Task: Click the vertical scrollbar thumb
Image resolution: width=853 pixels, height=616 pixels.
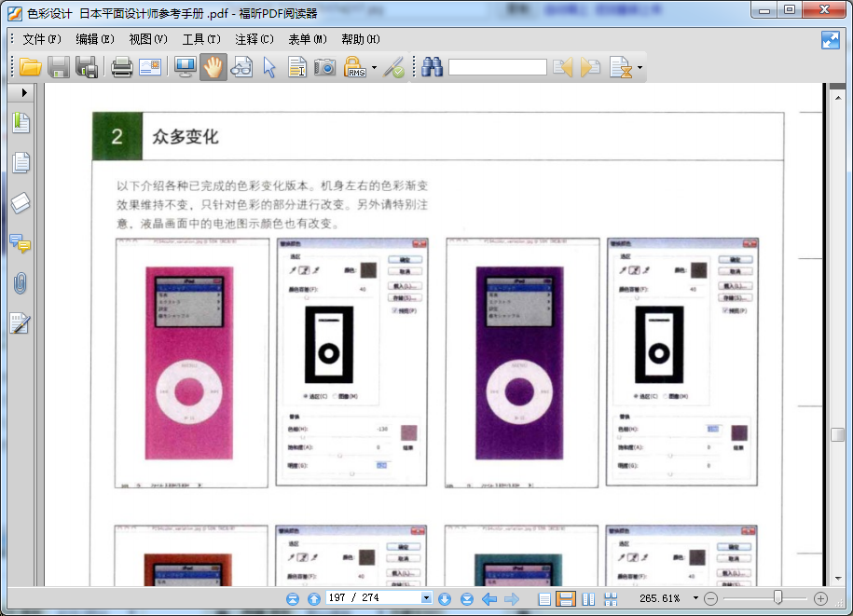Action: [838, 434]
